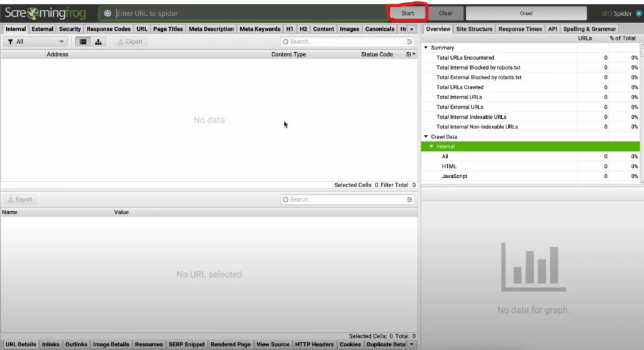The width and height of the screenshot is (644, 350).
Task: Open upper search filter options icon
Action: pos(409,42)
